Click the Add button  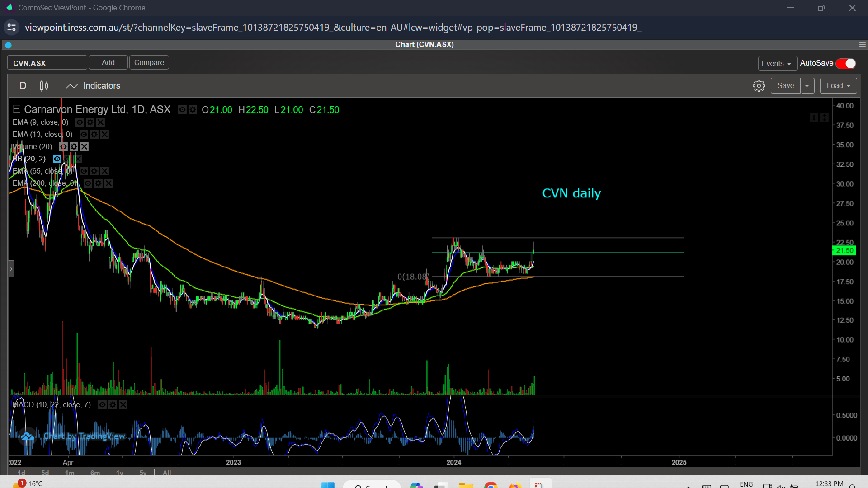tap(108, 62)
